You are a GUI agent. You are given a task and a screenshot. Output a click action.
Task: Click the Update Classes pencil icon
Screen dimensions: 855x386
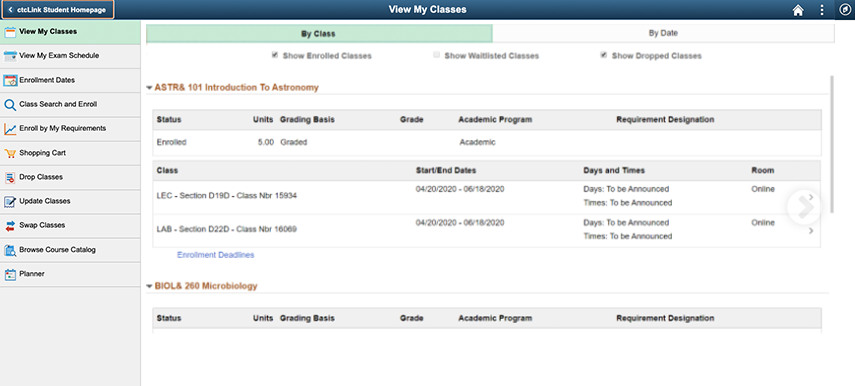10,201
